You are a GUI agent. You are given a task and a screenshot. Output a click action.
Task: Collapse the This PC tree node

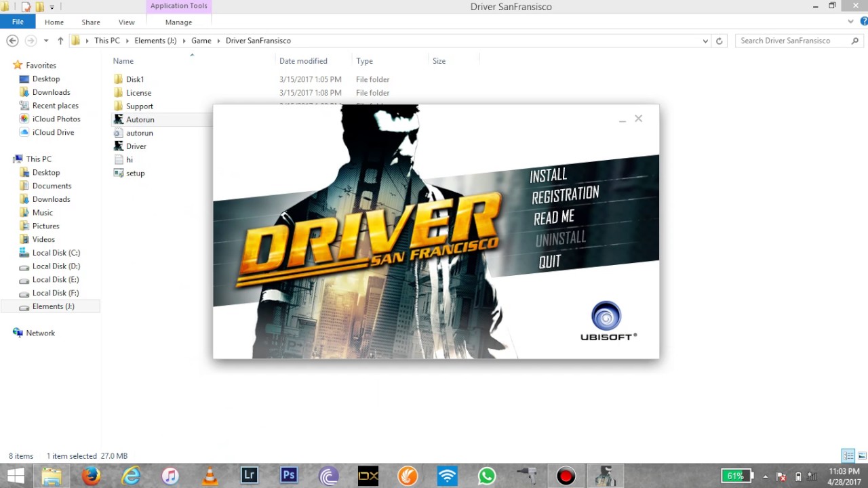[x=5, y=159]
